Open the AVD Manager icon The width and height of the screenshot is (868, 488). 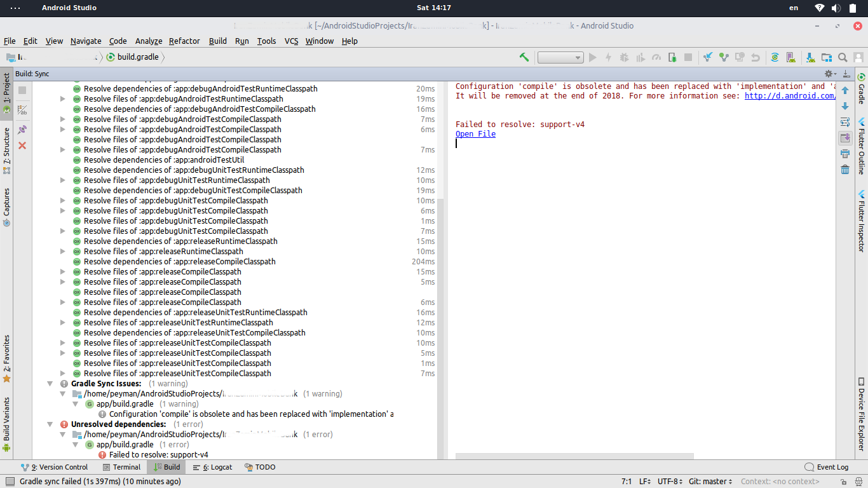791,57
